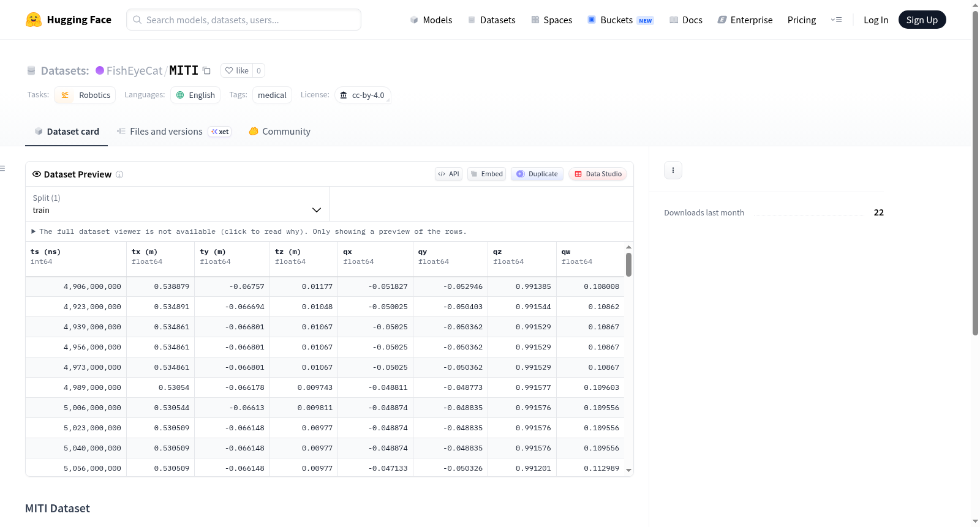Open the Files and versions tab
The height and width of the screenshot is (527, 980).
pyautogui.click(x=174, y=132)
